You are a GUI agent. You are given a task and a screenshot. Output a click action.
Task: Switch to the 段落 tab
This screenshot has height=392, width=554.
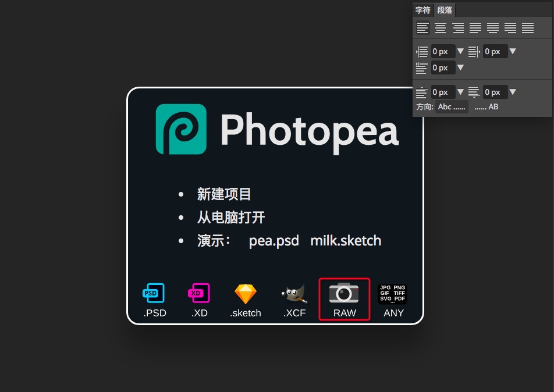click(x=445, y=10)
